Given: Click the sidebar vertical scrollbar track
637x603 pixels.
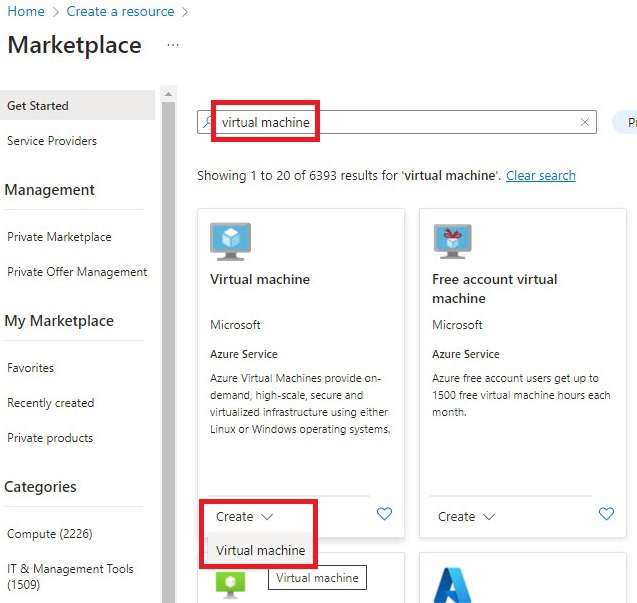Looking at the screenshot, I should tap(169, 351).
